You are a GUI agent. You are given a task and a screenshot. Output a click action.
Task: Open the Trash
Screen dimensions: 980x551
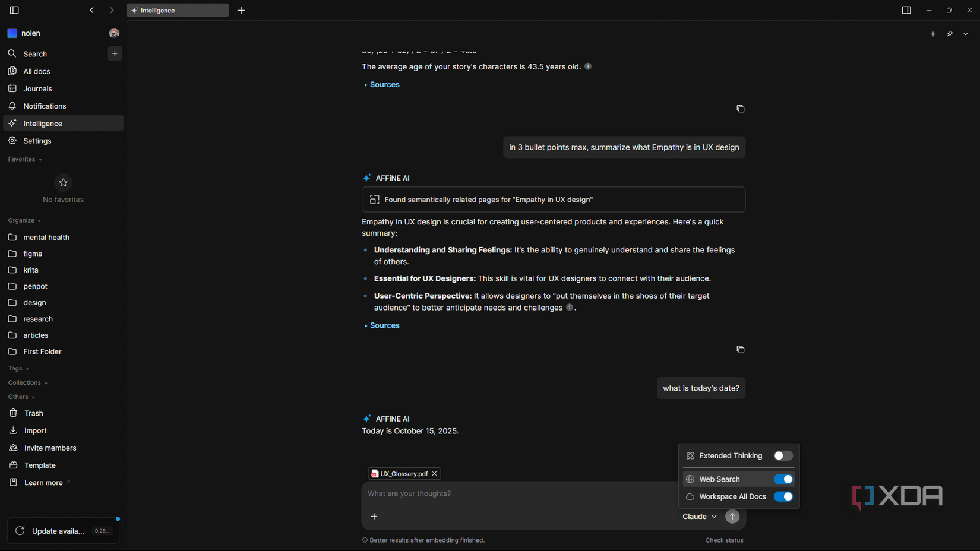coord(63,413)
